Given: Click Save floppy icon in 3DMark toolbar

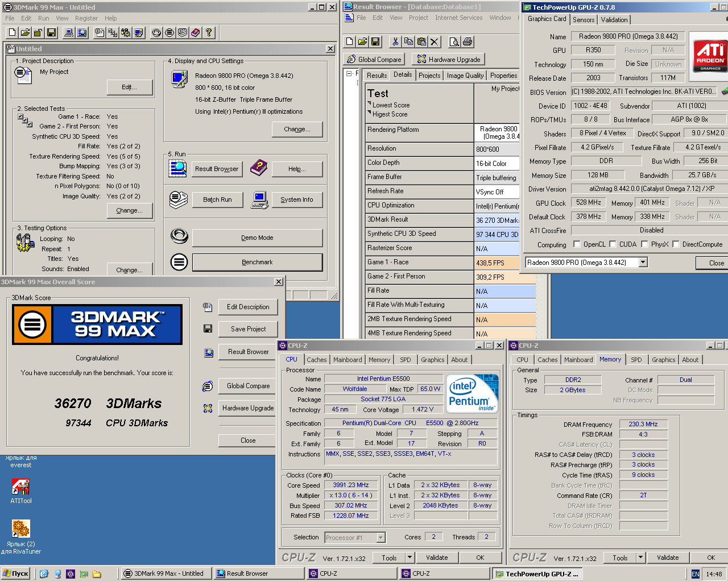Looking at the screenshot, I should point(51,32).
